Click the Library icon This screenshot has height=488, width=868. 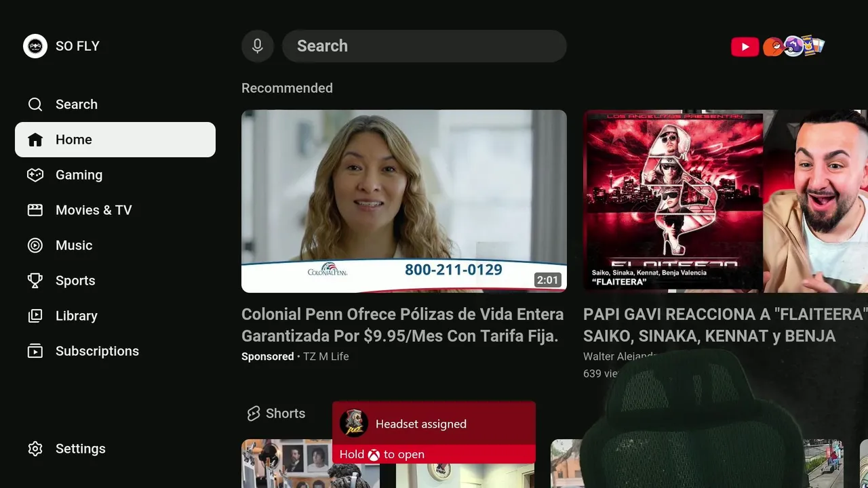[x=35, y=316]
